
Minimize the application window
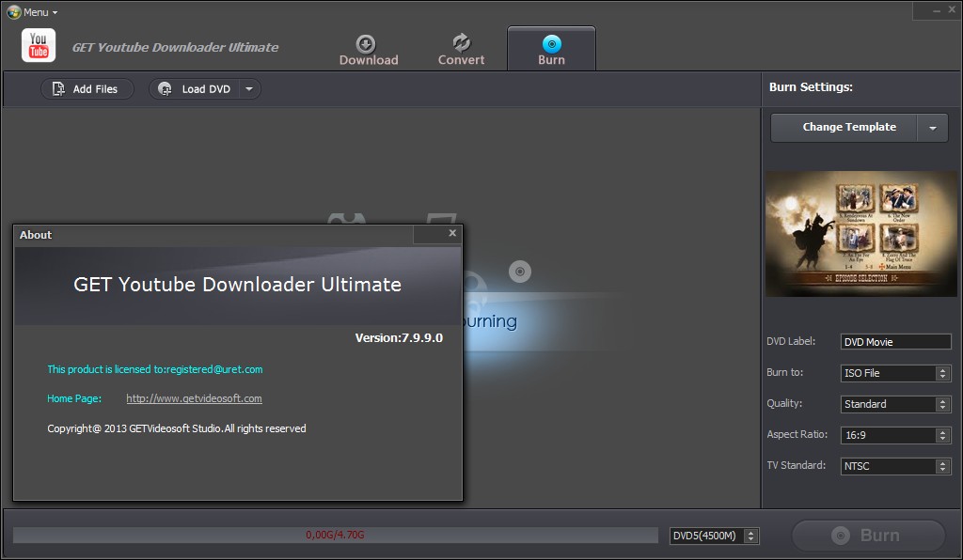[937, 10]
